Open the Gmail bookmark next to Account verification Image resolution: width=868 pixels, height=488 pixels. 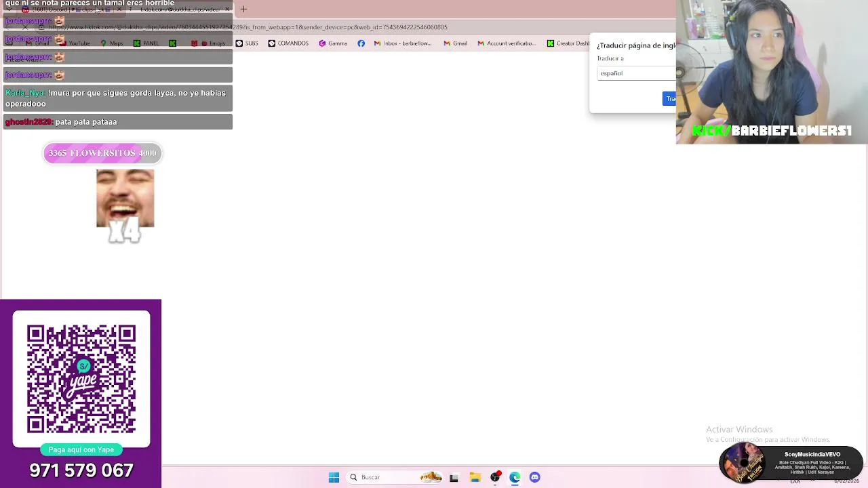coord(455,43)
